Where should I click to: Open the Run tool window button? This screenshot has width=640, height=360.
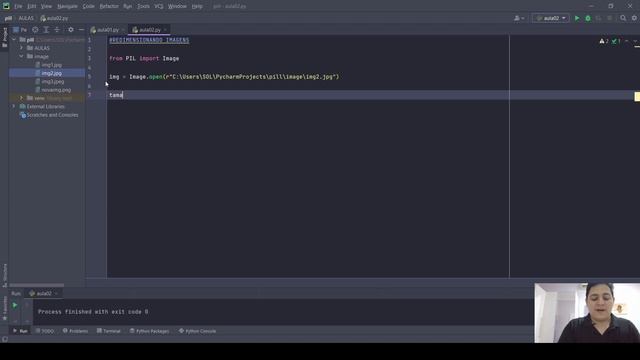coord(20,331)
